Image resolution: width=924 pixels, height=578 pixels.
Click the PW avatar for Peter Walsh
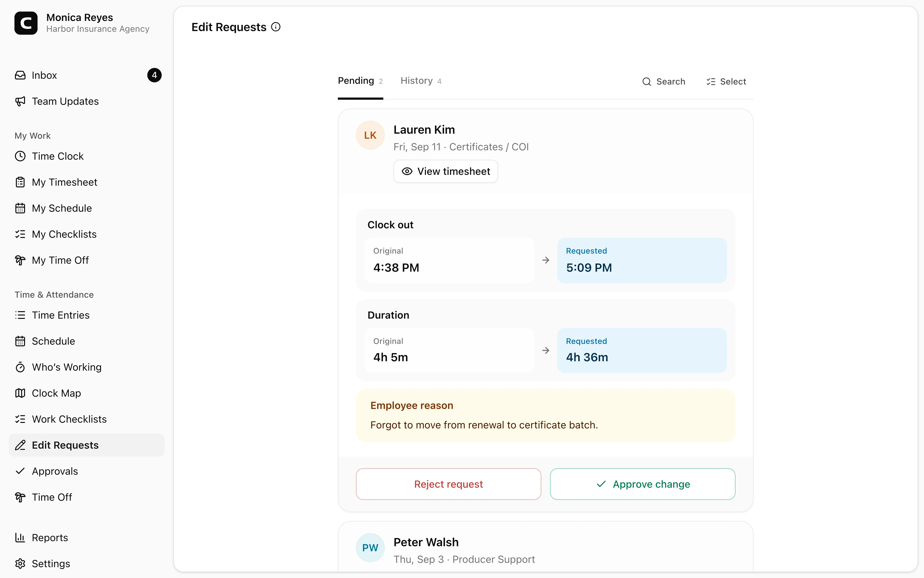370,548
